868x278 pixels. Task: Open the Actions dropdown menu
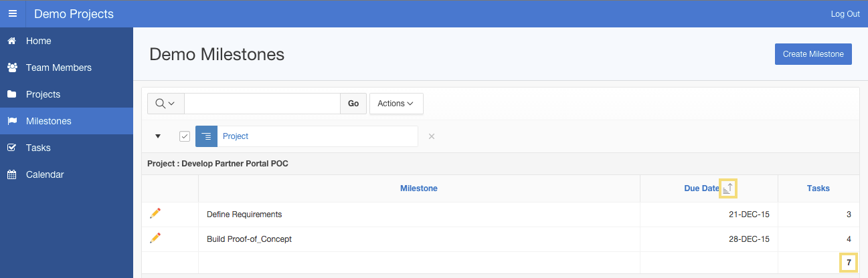click(396, 104)
